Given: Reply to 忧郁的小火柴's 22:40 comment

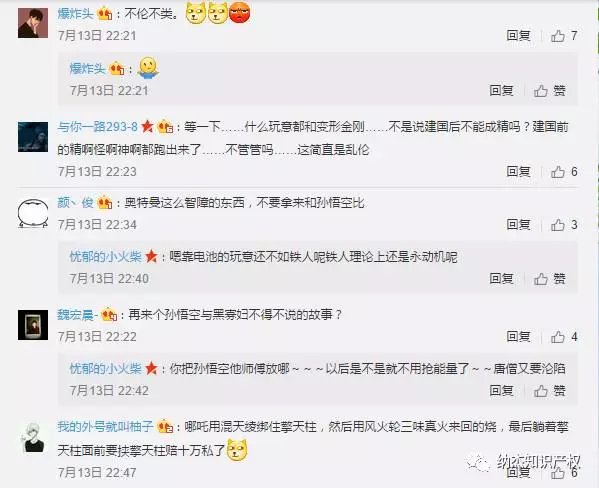Looking at the screenshot, I should tap(501, 279).
